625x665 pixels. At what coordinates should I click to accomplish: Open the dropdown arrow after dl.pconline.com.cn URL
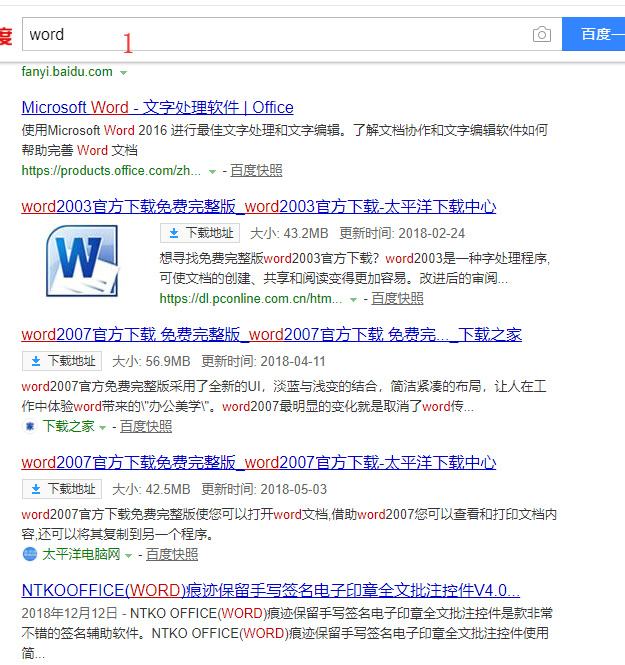click(x=352, y=299)
